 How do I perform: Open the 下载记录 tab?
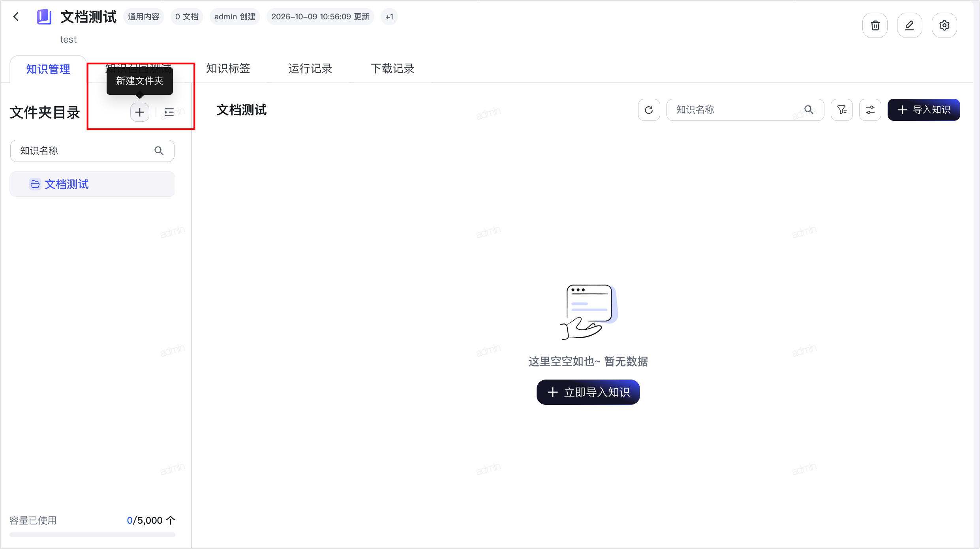pos(392,68)
